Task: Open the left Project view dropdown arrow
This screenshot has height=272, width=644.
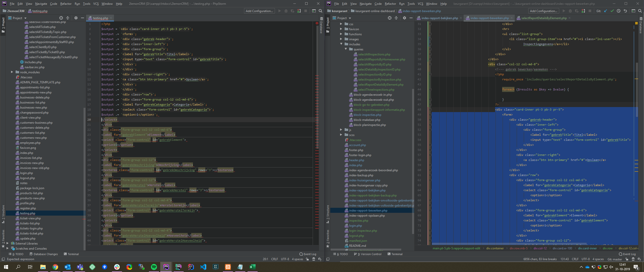Action: point(25,18)
